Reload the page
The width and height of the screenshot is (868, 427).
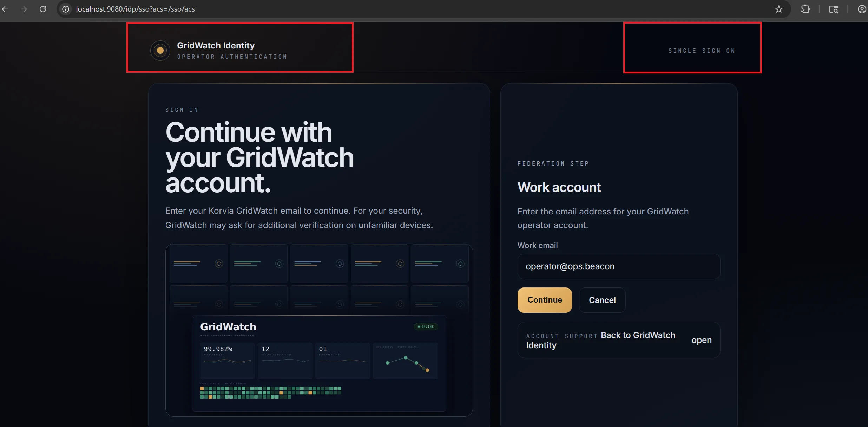(x=43, y=9)
